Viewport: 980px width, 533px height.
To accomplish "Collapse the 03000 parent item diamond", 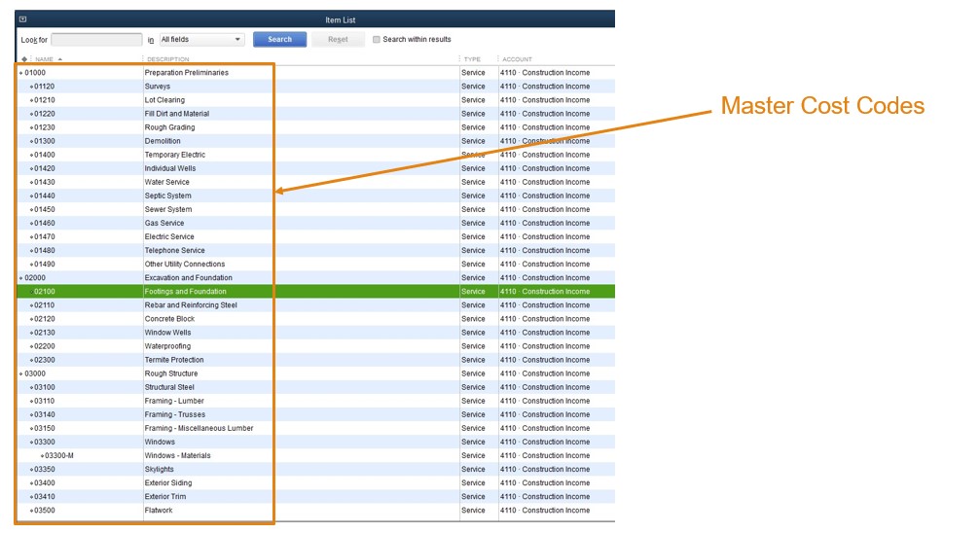I will (21, 373).
